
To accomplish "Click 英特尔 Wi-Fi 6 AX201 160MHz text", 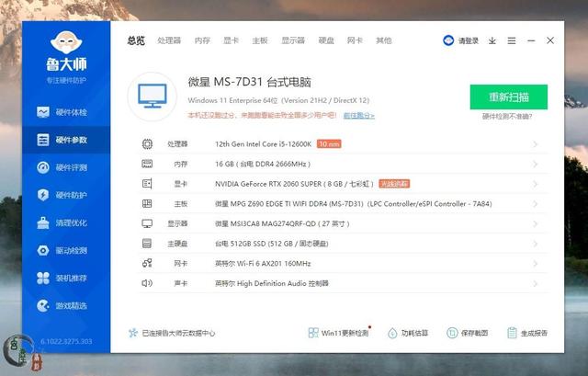I will pos(263,264).
